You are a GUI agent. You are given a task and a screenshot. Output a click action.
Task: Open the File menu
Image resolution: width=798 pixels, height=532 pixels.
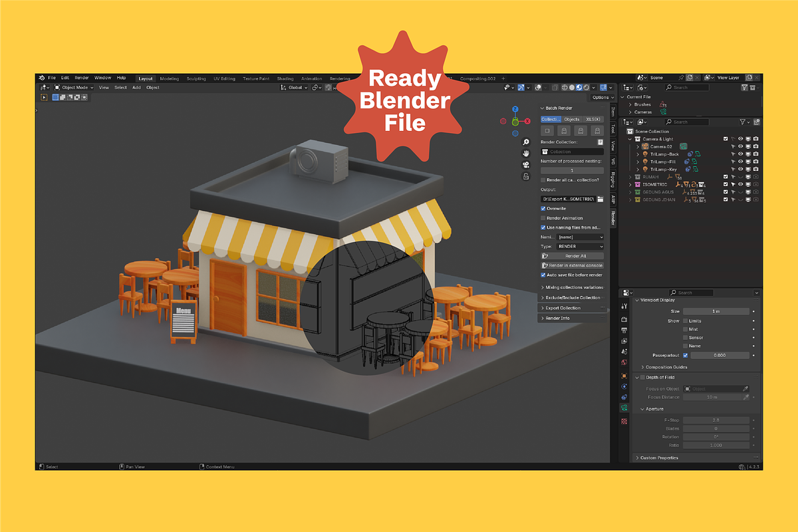(52, 78)
